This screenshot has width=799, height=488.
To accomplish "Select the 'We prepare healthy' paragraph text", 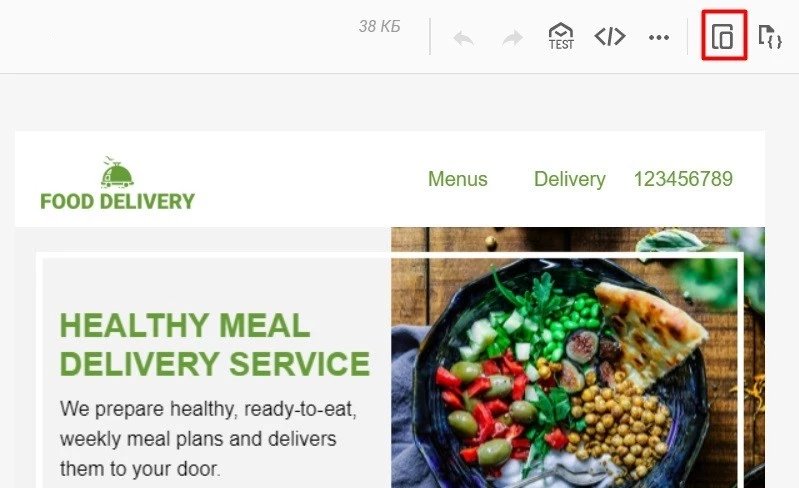I will (208, 439).
